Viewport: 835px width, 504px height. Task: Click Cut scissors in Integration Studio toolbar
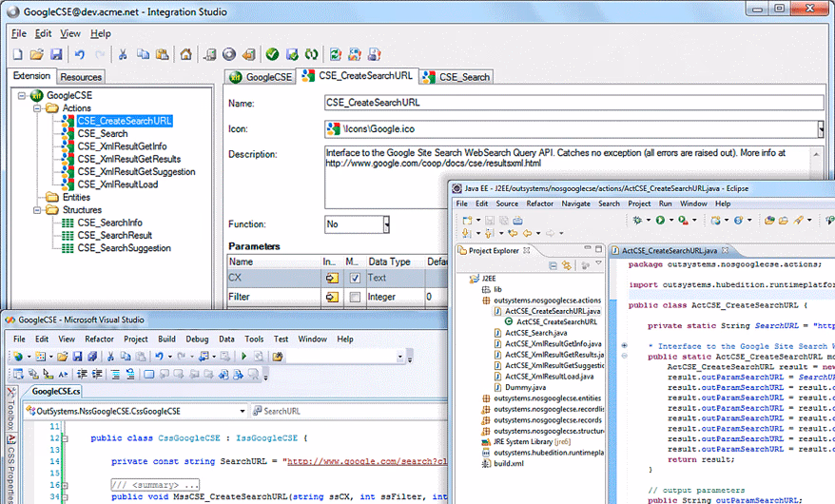click(123, 54)
